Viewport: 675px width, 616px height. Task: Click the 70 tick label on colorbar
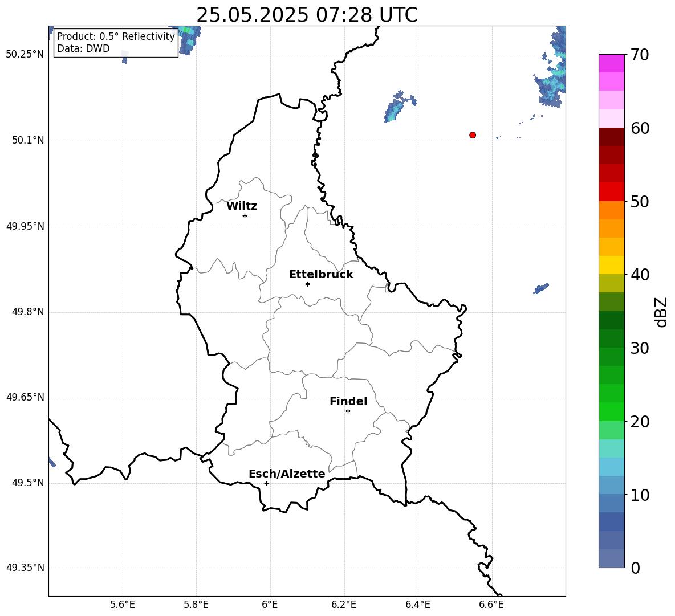tap(640, 55)
